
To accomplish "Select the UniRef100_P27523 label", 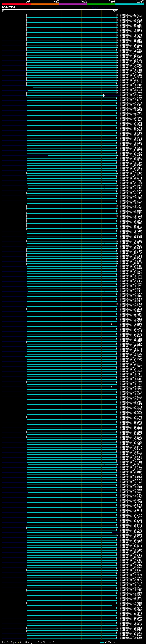I will click(131, 83).
